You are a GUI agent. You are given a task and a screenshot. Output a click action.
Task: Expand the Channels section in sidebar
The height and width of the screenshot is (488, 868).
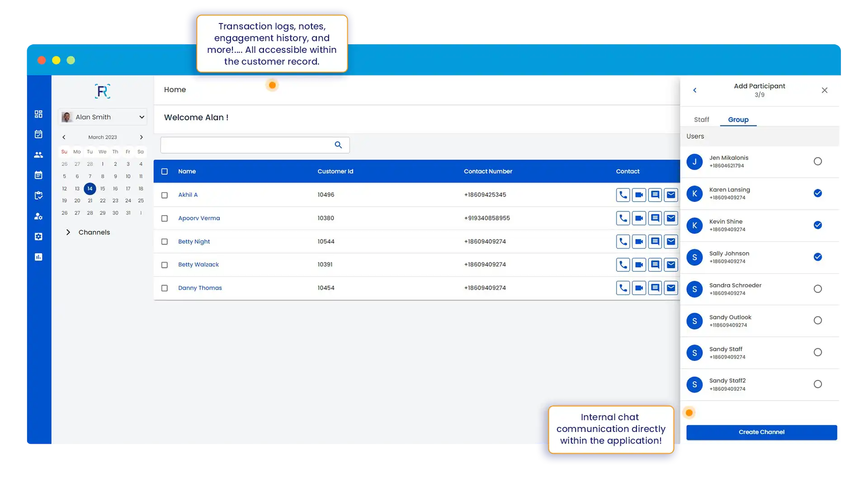(67, 232)
